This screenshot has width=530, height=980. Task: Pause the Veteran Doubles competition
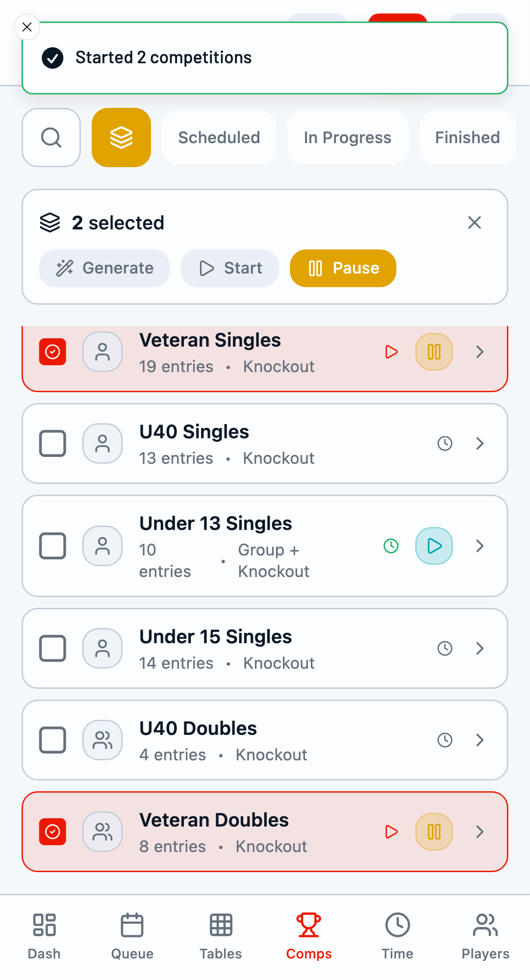click(x=434, y=832)
